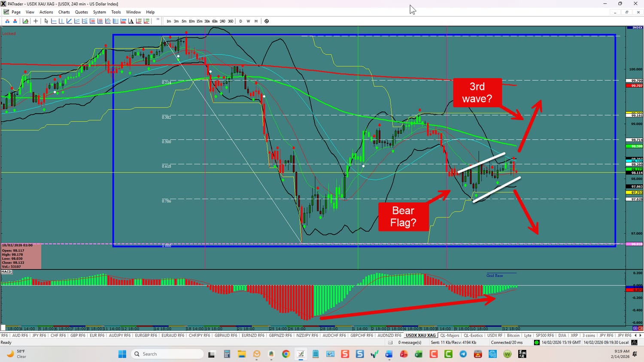Viewport: 644px width, 362px height.
Task: Expand the toolbar overflow chevron
Action: coord(158,19)
